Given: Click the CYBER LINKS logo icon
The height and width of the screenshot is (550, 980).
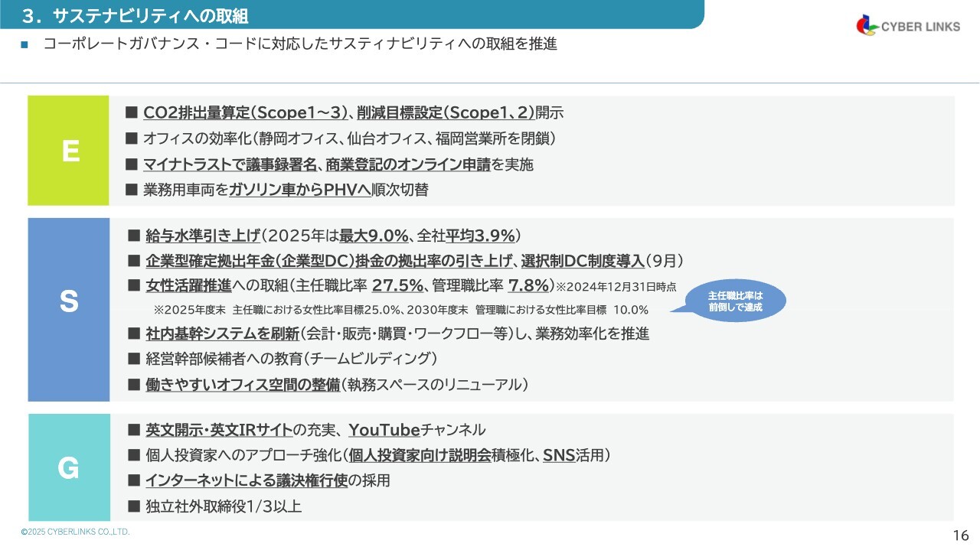Looking at the screenshot, I should coord(868,25).
